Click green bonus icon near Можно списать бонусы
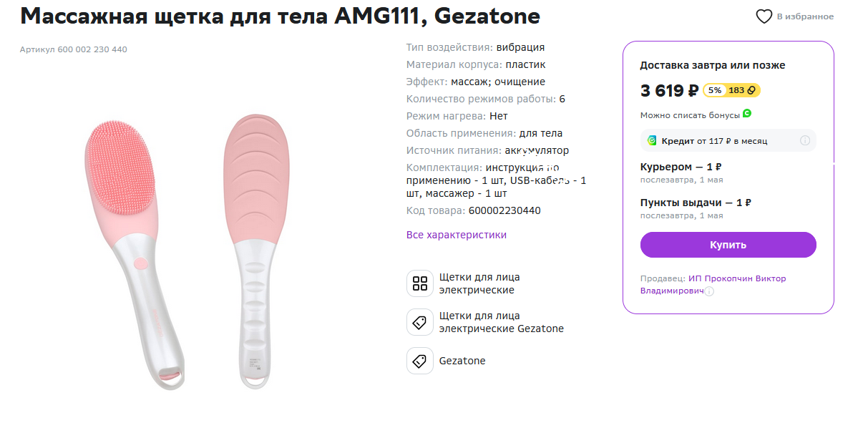This screenshot has height=423, width=868. (x=747, y=114)
